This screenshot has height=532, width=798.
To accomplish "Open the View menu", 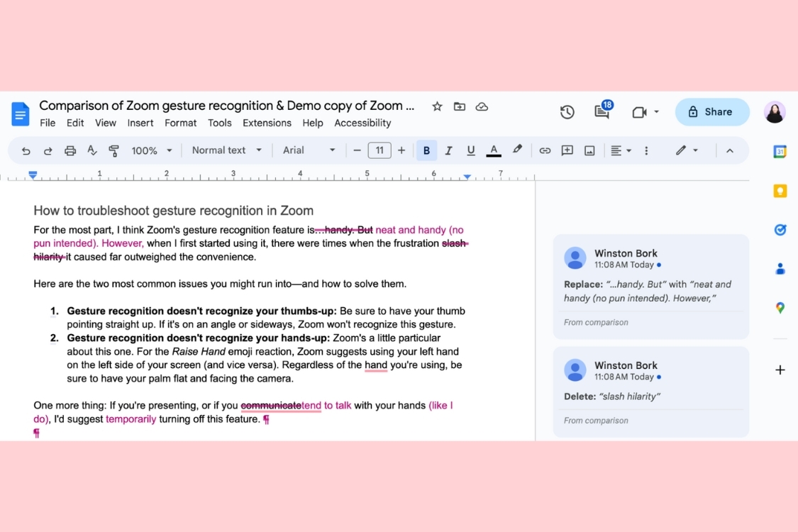I will (x=106, y=123).
